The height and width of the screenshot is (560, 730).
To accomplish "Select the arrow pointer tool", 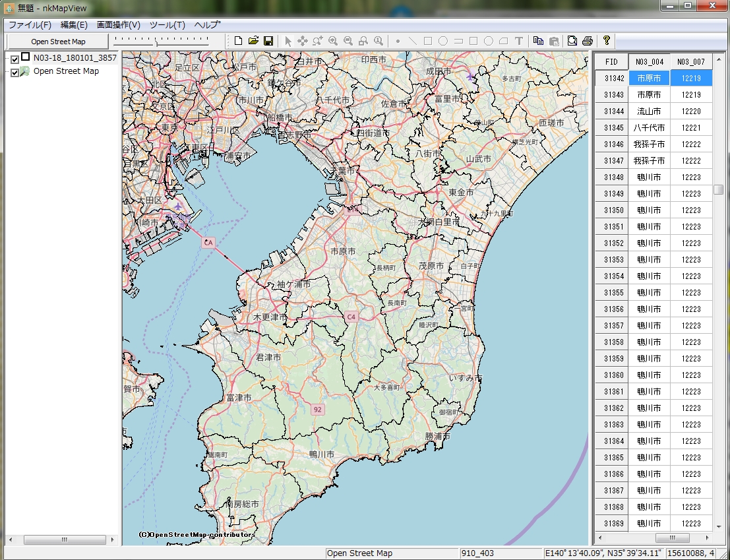I will [x=288, y=41].
